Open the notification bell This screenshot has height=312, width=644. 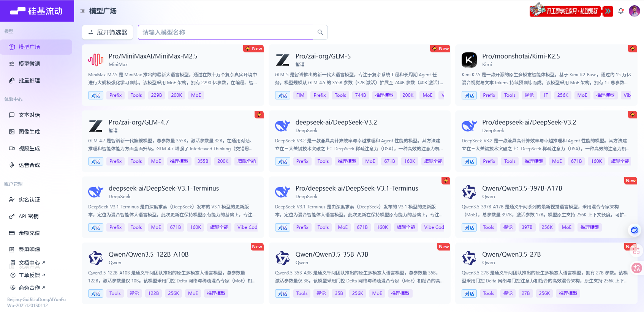pyautogui.click(x=621, y=11)
